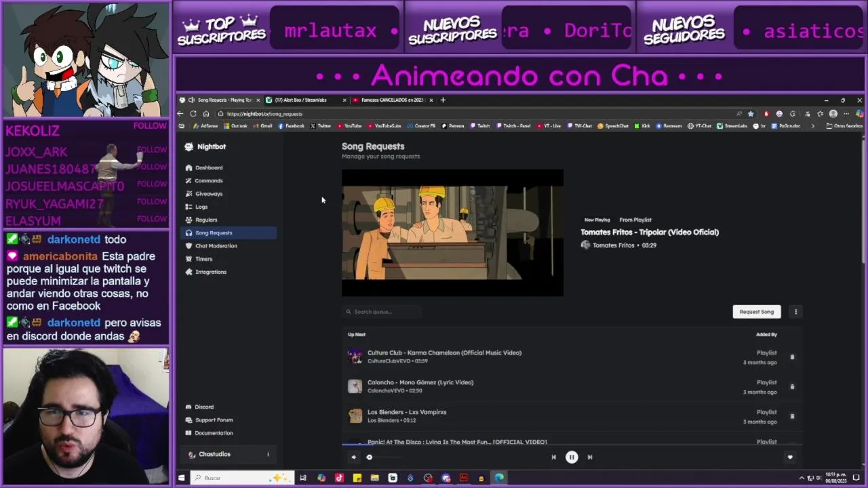Expand Otros favoritos bookmarks folder
The height and width of the screenshot is (488, 868).
click(846, 126)
